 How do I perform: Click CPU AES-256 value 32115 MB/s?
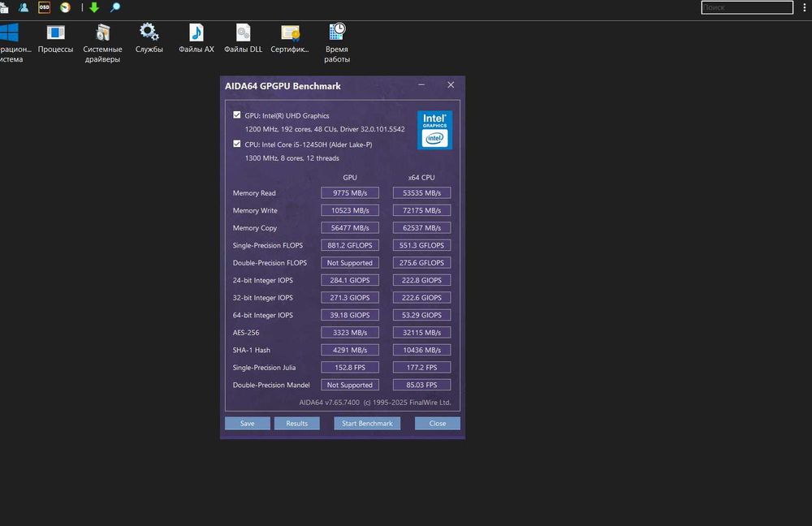click(x=421, y=332)
